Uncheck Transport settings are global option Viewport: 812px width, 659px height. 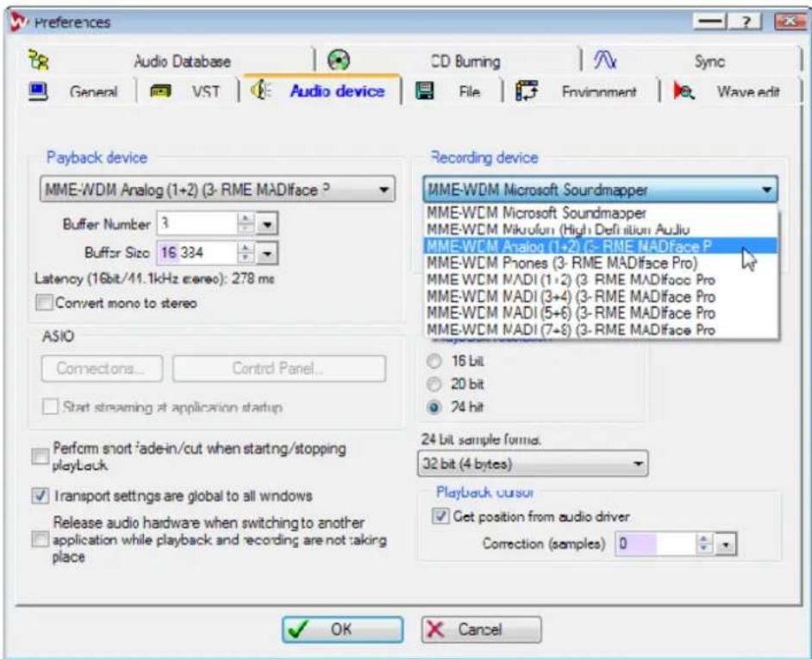pos(40,495)
